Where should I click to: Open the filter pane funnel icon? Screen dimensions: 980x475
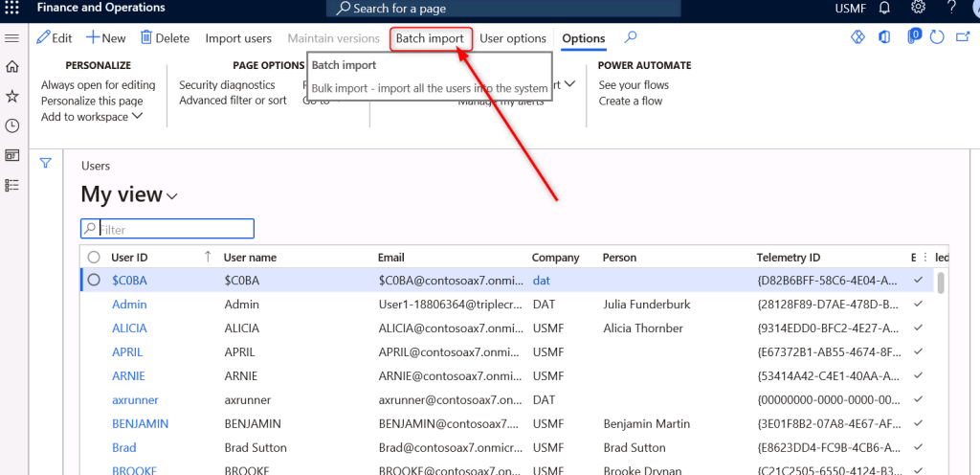[44, 163]
